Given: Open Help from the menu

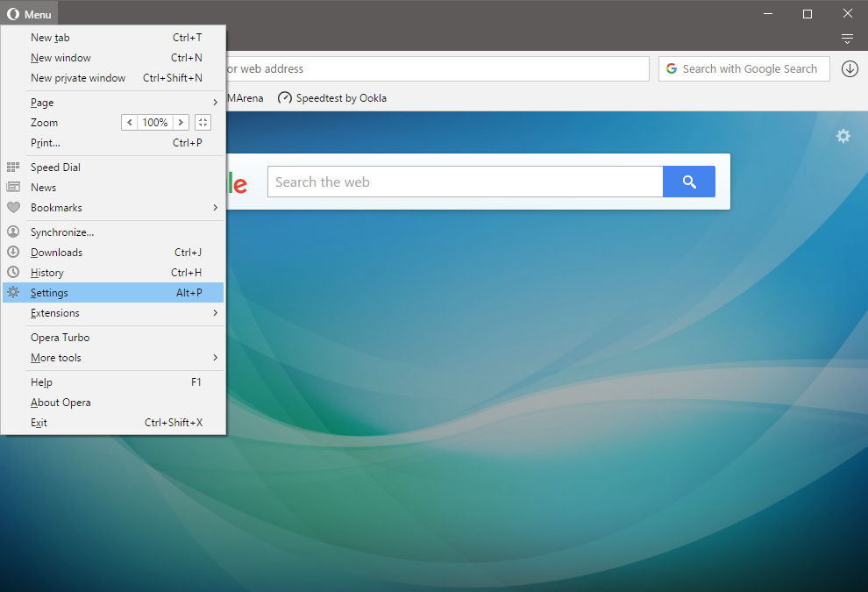Looking at the screenshot, I should [113, 382].
